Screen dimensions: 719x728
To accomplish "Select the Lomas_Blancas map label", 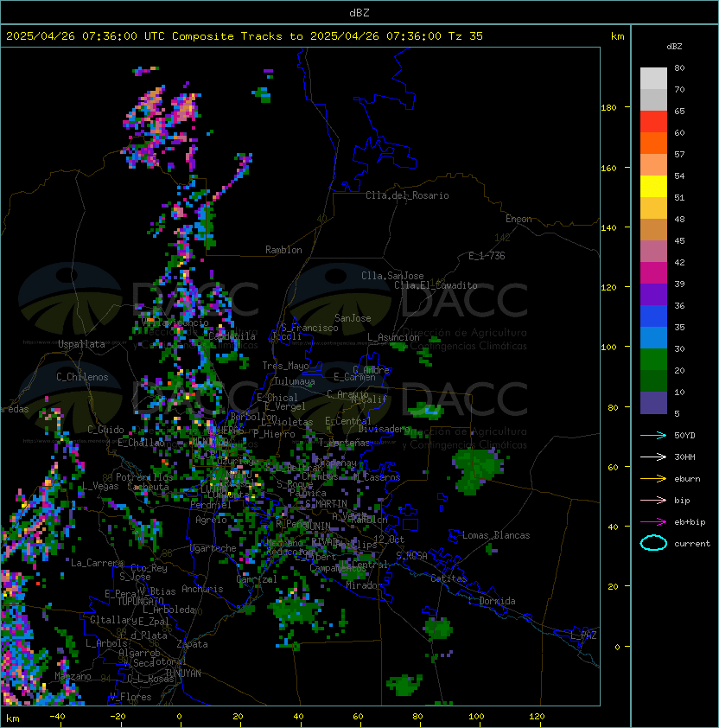I will pos(496,535).
